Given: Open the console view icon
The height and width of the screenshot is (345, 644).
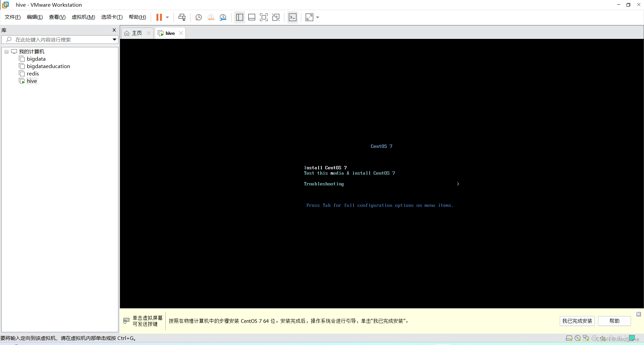Looking at the screenshot, I should tap(292, 17).
